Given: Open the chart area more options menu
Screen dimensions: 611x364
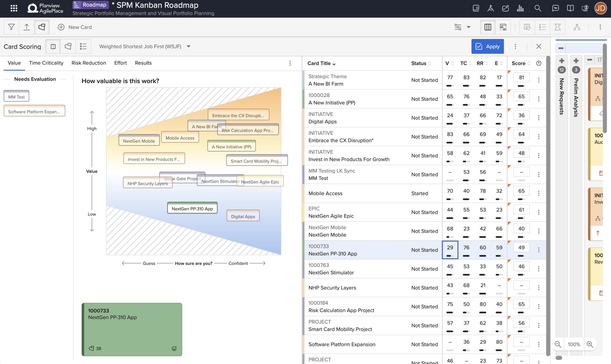Looking at the screenshot, I should coord(290,63).
